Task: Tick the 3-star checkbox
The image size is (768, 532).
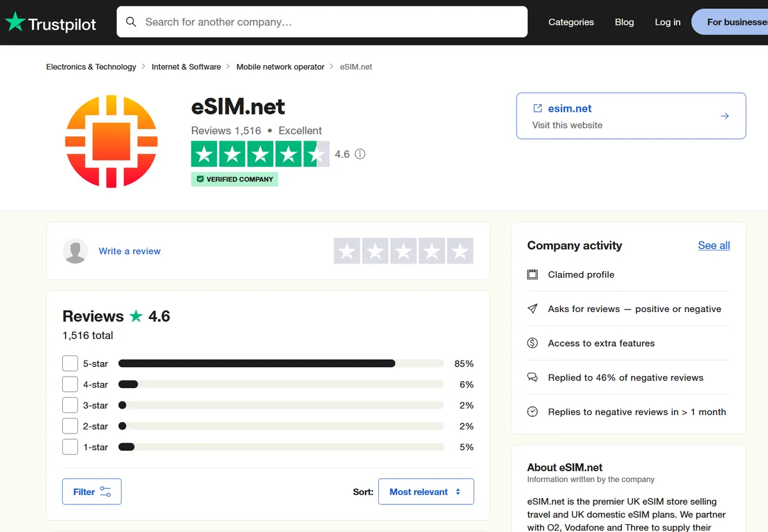Action: pos(70,405)
